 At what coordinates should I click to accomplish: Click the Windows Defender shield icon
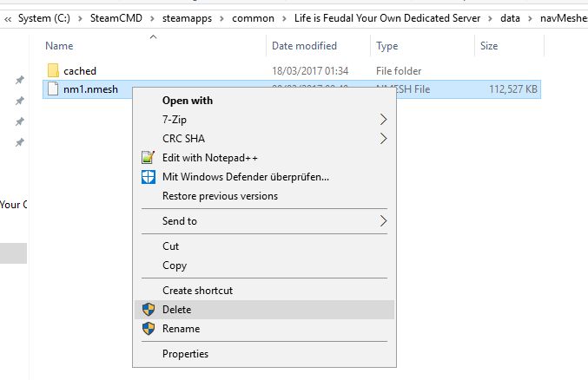pyautogui.click(x=149, y=177)
